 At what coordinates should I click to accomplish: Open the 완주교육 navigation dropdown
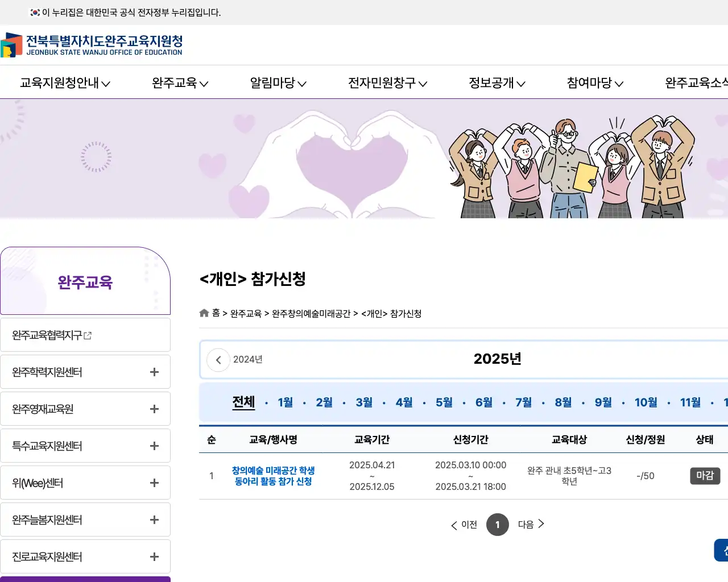(180, 82)
